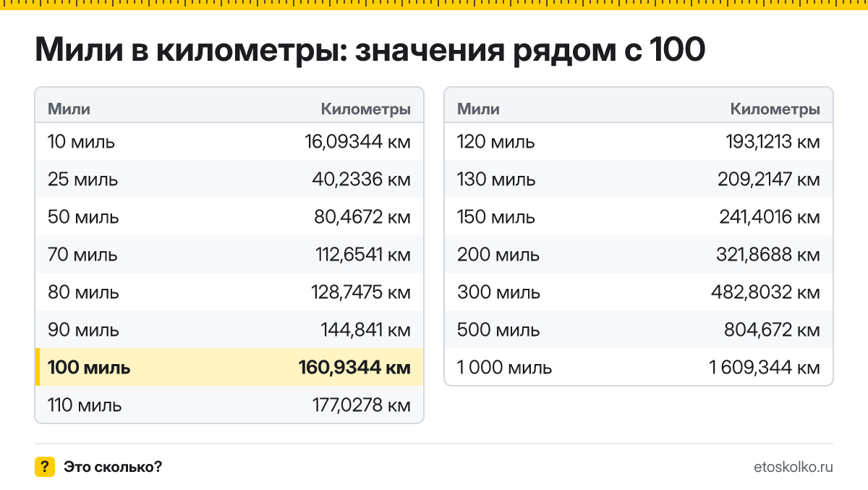The height and width of the screenshot is (490, 868).
Task: Select the "241,4016 км" value
Action: (x=770, y=216)
